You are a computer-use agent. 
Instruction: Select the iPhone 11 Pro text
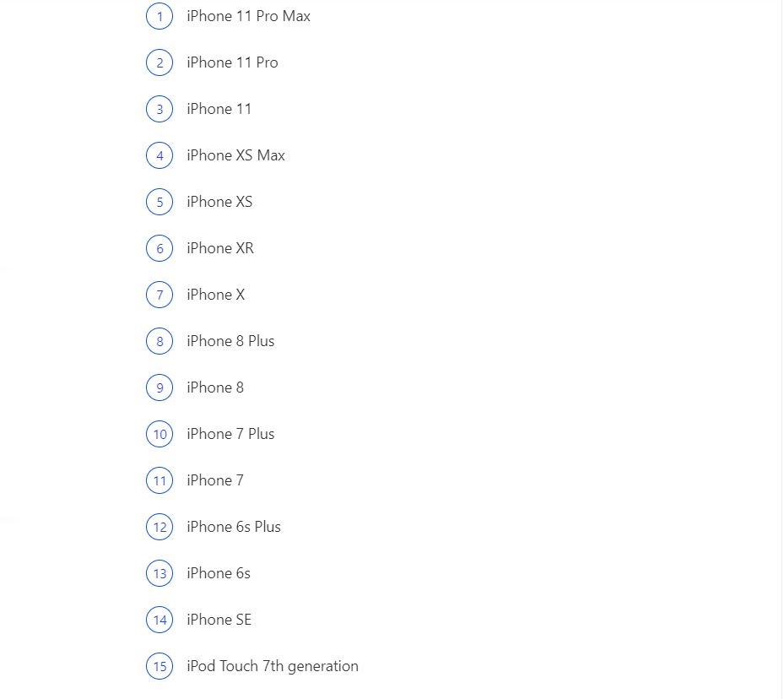tap(233, 62)
